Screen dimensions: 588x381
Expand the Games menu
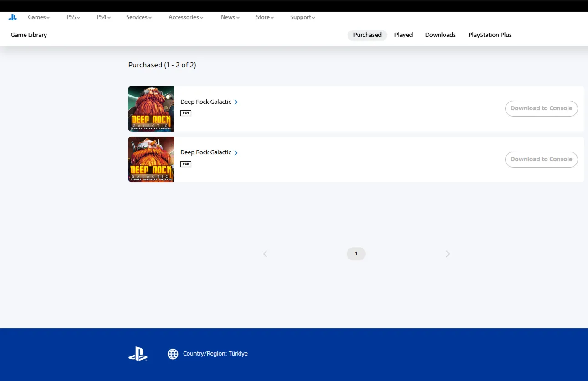pos(39,17)
